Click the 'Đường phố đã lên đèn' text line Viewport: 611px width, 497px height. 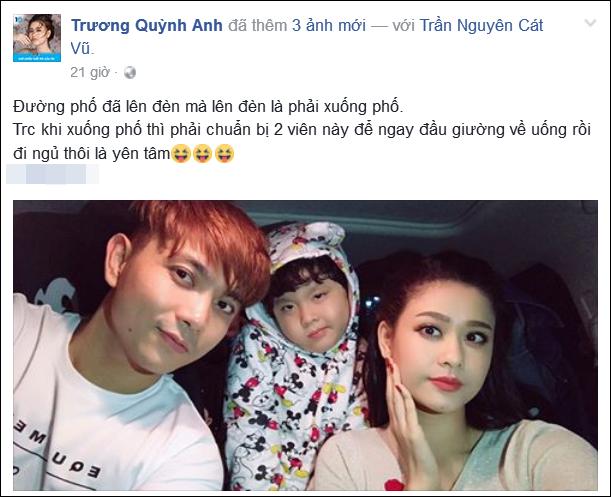coord(208,106)
